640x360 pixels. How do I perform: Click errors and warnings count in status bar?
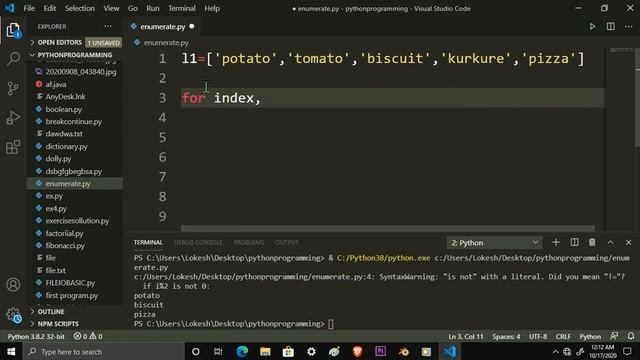tap(88, 336)
